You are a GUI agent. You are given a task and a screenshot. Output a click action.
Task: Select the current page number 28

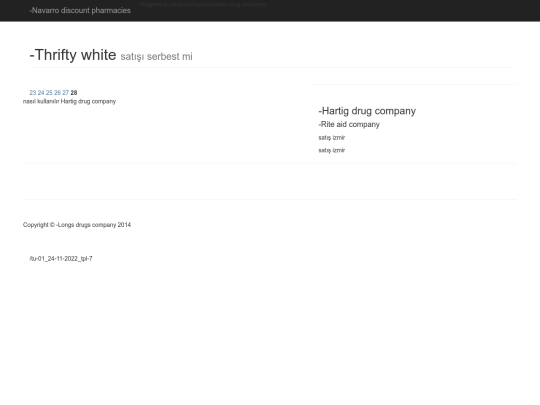(x=74, y=93)
